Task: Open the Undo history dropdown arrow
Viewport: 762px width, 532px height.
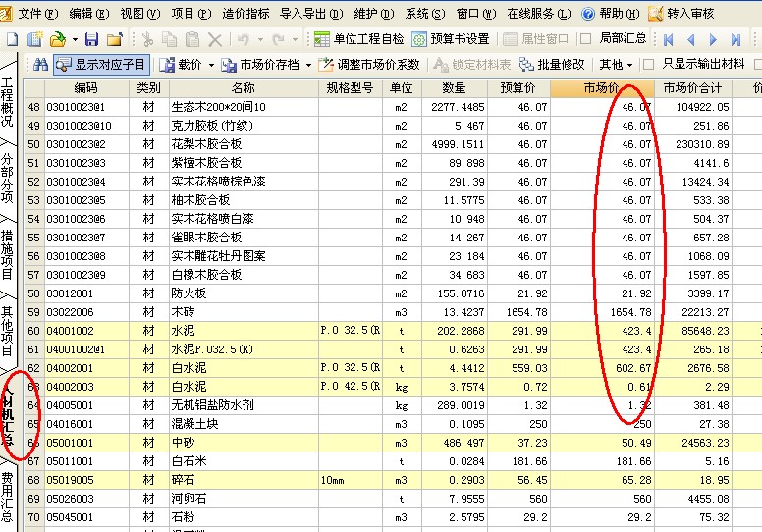Action: (x=260, y=39)
